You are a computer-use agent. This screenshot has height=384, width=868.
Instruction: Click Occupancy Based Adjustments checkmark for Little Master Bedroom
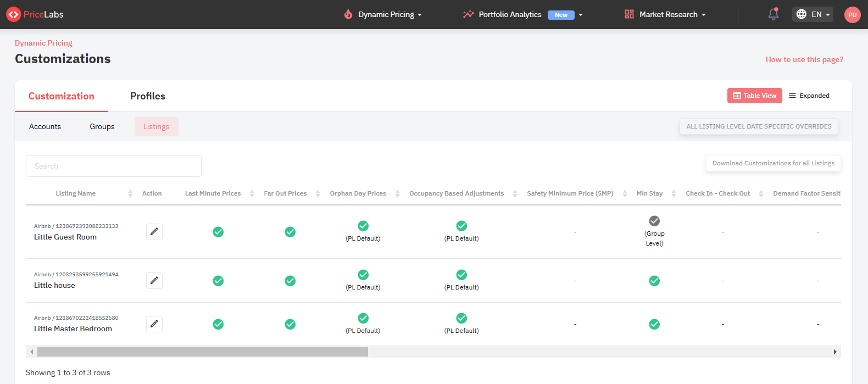(x=461, y=318)
